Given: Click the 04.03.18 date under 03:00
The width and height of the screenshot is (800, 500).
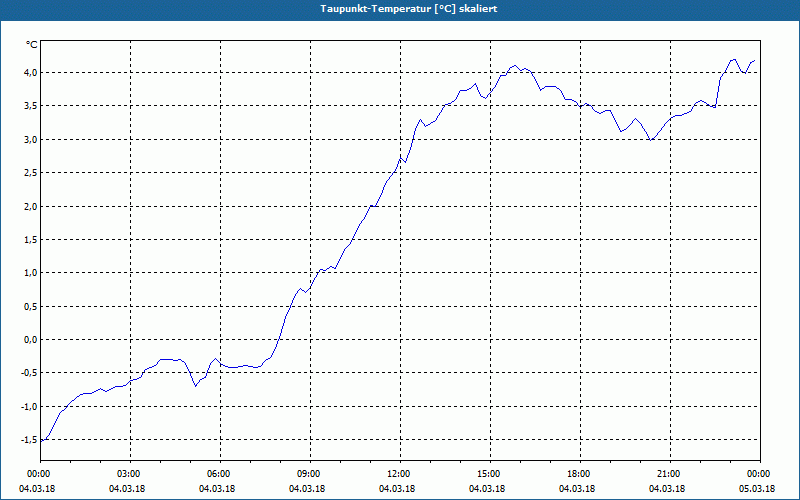Looking at the screenshot, I should (x=127, y=489).
